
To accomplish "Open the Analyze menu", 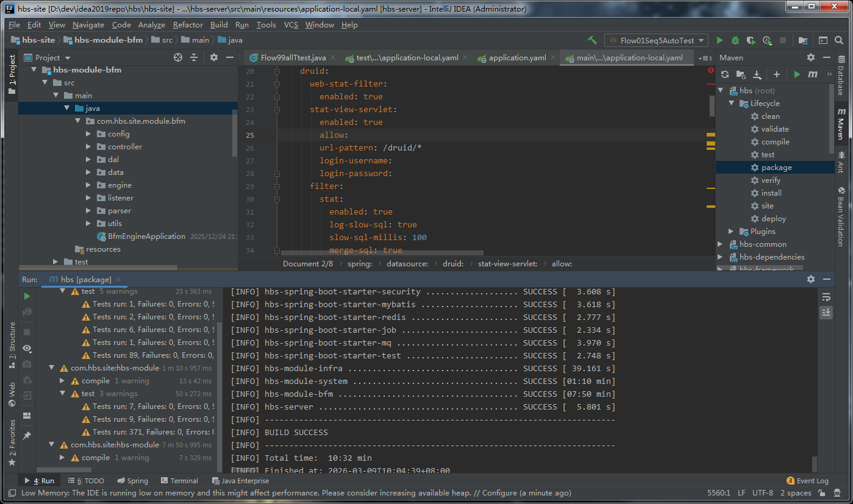I will point(152,25).
